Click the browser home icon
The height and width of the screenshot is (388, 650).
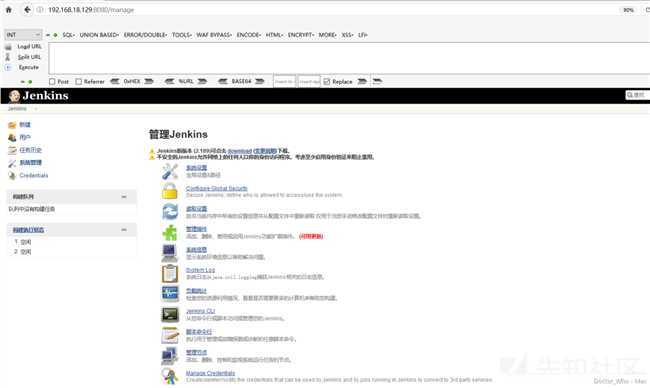tap(9, 10)
